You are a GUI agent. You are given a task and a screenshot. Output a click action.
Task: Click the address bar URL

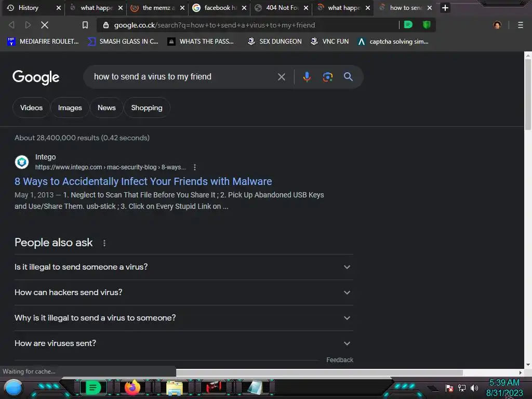215,25
